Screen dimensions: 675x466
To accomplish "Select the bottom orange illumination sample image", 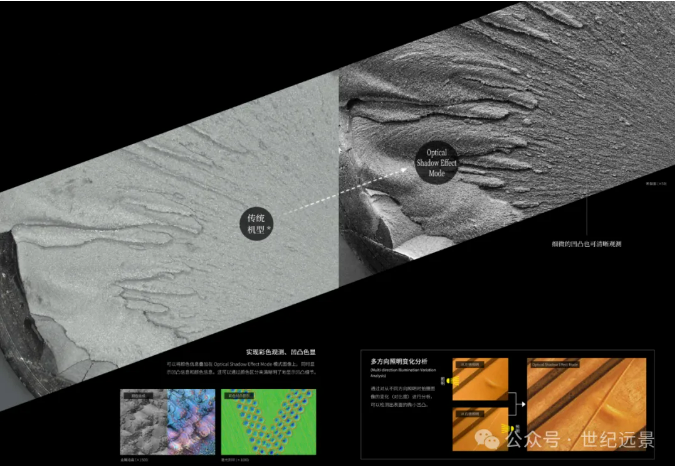I will 481,430.
